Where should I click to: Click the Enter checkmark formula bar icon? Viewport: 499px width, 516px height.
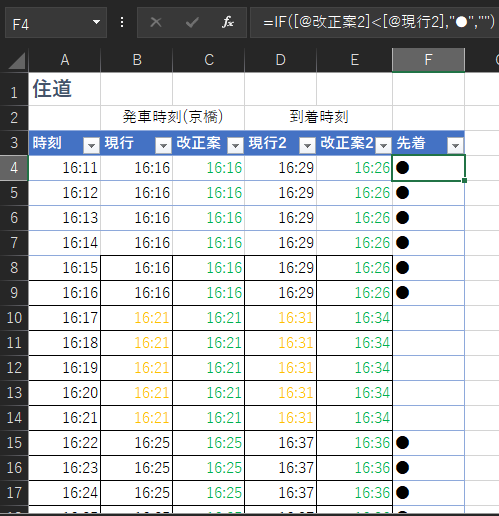[192, 23]
